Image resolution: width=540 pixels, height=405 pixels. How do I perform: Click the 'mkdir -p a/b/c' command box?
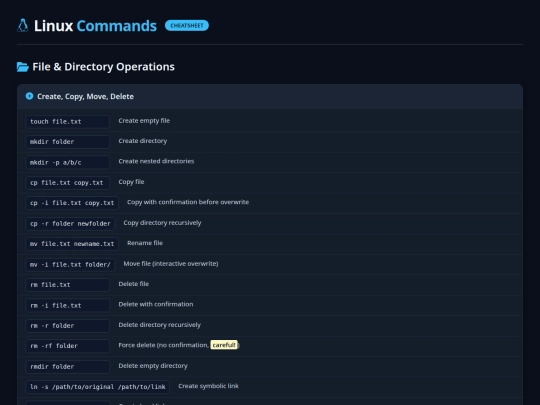pos(68,162)
